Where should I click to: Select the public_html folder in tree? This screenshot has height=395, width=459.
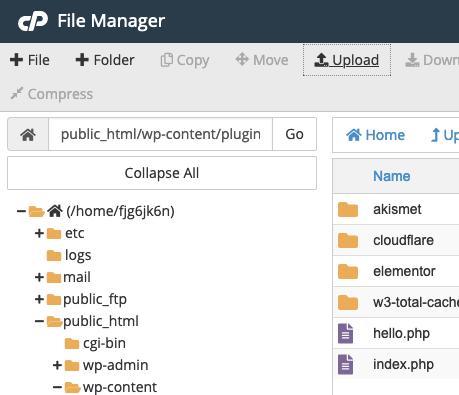[x=101, y=321]
